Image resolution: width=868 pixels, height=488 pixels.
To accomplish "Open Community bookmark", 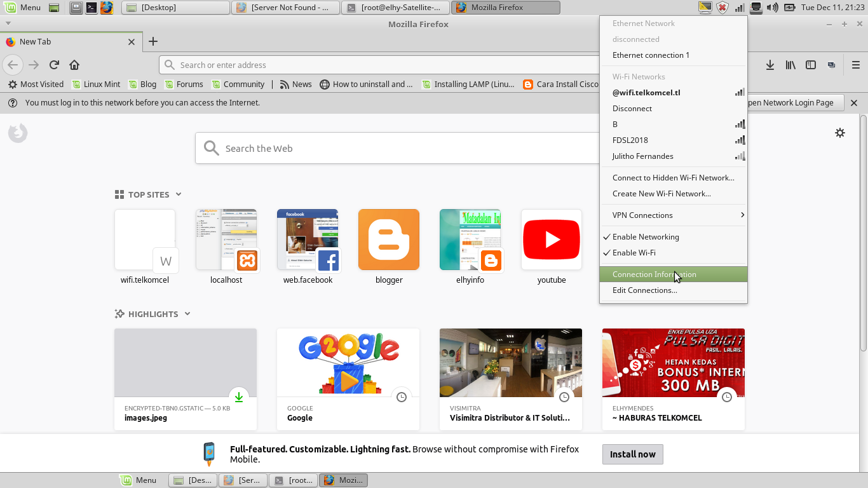I will click(238, 84).
